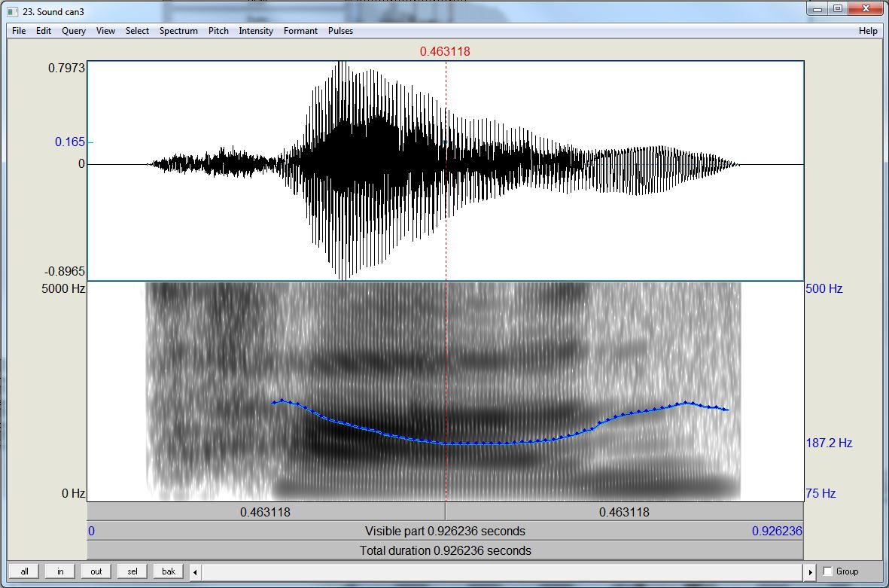
Task: Toggle the Group checkbox
Action: tap(828, 571)
